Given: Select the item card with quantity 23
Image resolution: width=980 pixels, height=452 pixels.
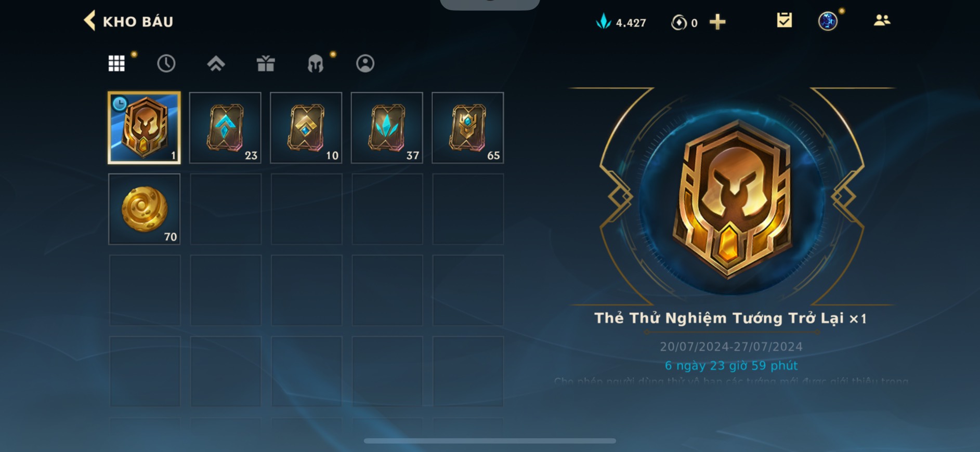Looking at the screenshot, I should [x=225, y=128].
